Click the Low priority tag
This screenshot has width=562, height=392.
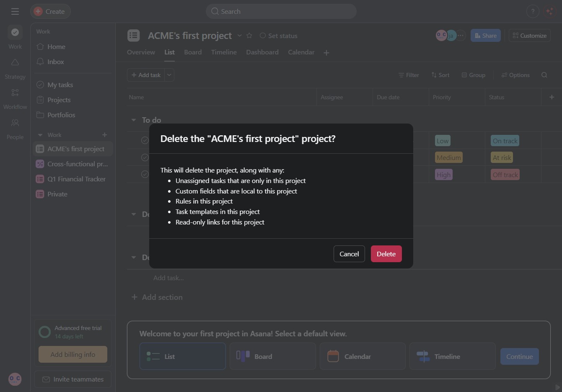(x=443, y=141)
